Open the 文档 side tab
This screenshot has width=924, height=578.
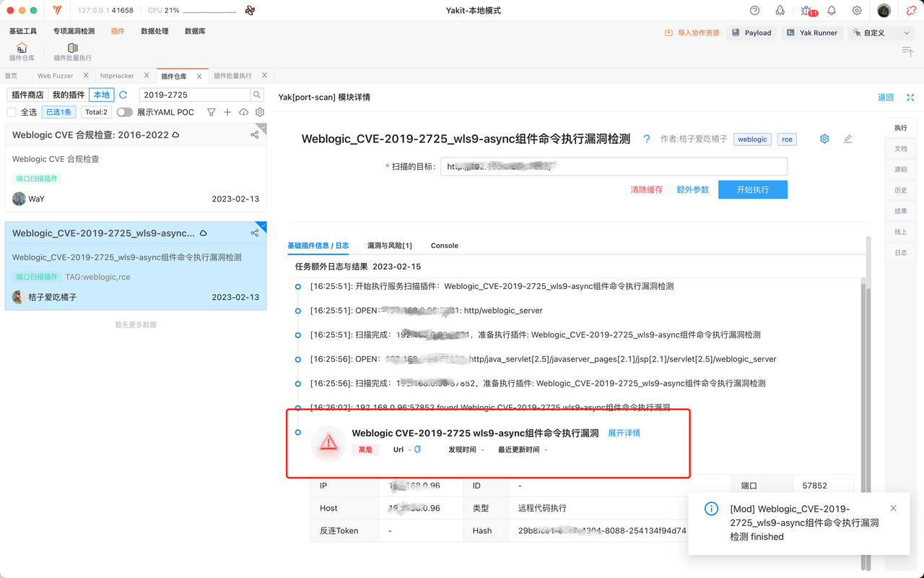pyautogui.click(x=901, y=148)
